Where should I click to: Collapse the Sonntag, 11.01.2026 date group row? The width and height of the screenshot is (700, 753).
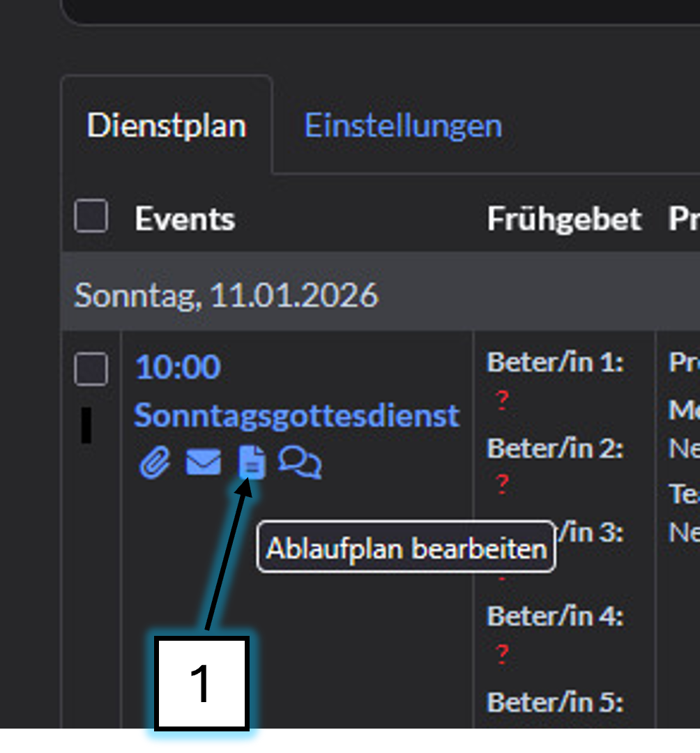pyautogui.click(x=227, y=296)
